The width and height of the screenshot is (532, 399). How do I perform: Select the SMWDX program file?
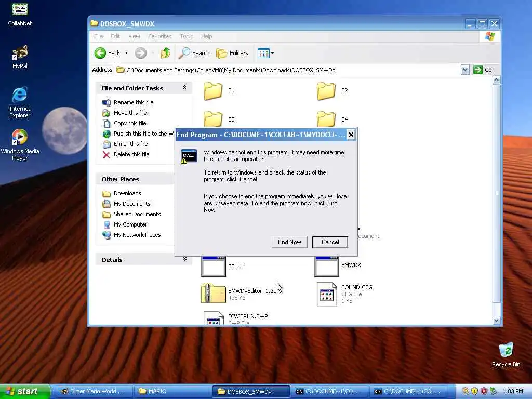click(x=338, y=267)
